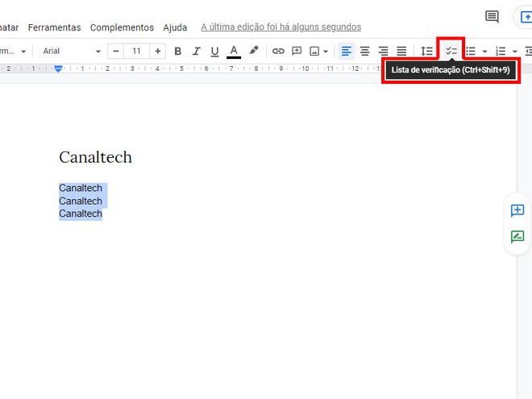This screenshot has height=399, width=532.
Task: Click the insert image icon
Action: (x=314, y=52)
